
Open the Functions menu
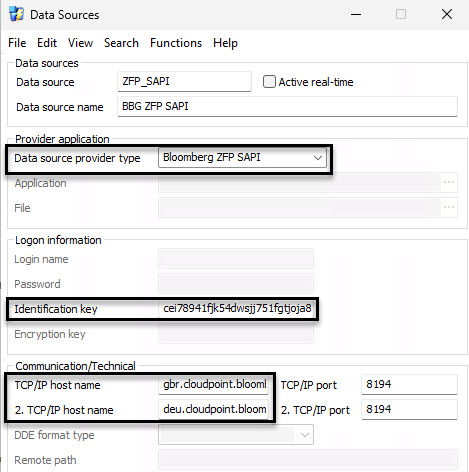pyautogui.click(x=176, y=43)
